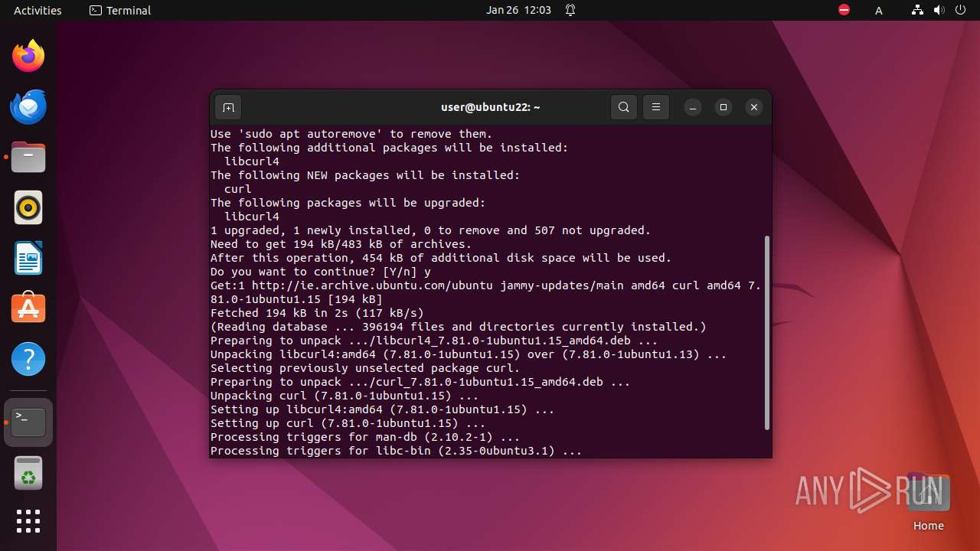Click the 'Setting up curl (7.81.0-1ubuntu1.15)' line
Screen dimensions: 980x551
[348, 423]
